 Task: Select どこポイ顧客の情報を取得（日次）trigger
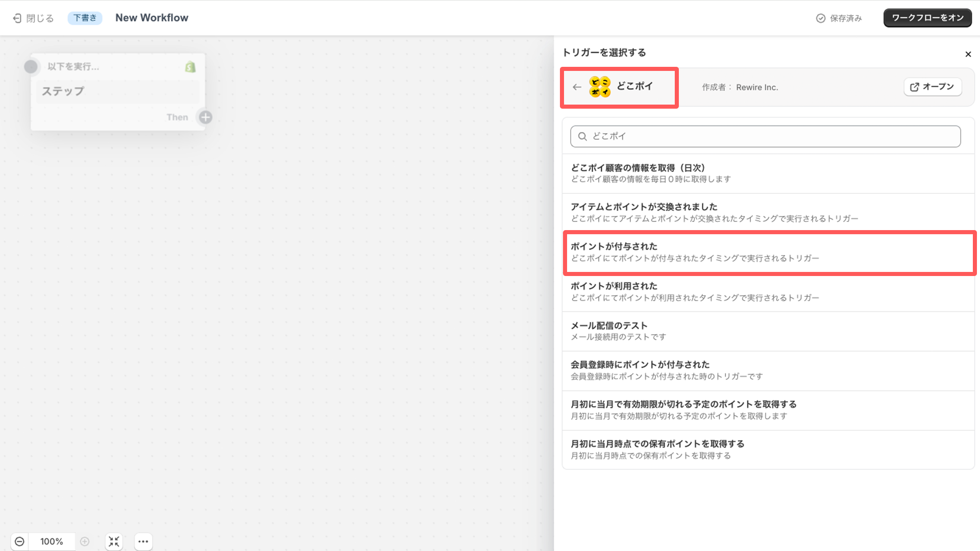click(767, 173)
